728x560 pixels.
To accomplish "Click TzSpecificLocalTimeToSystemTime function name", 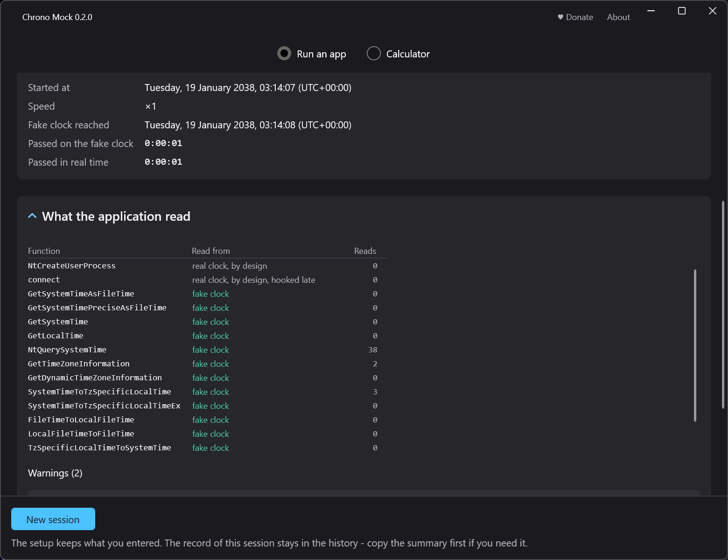I will pyautogui.click(x=99, y=448).
